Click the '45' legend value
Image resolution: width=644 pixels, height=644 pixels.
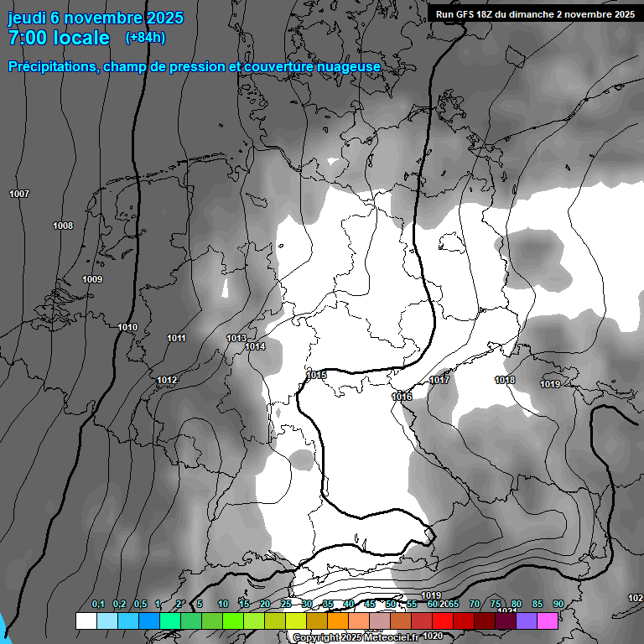(370, 604)
